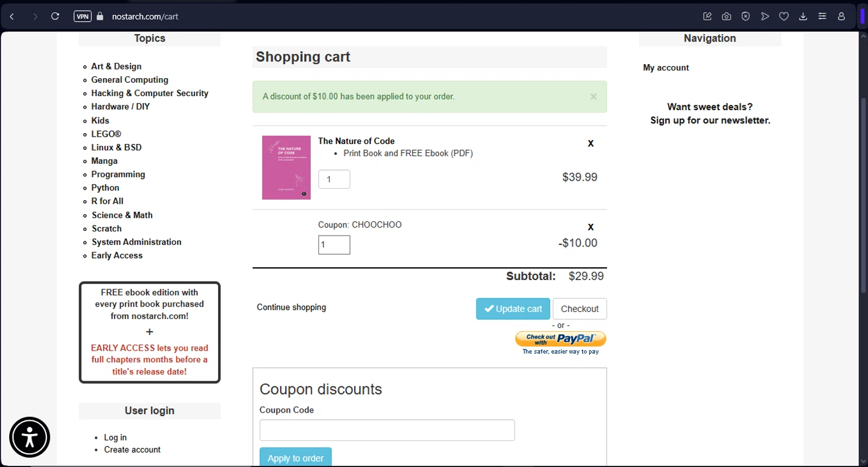Take a snapshot with the camera icon
The width and height of the screenshot is (868, 467).
pos(726,16)
